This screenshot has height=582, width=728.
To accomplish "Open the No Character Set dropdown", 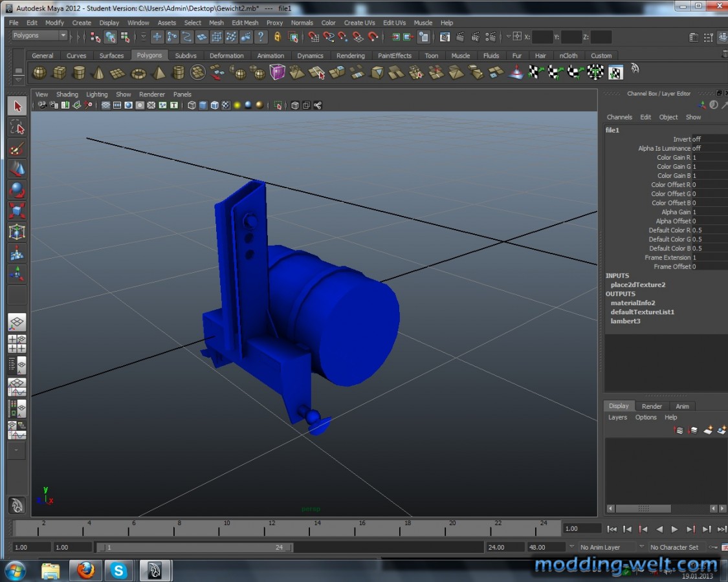I will pos(642,547).
